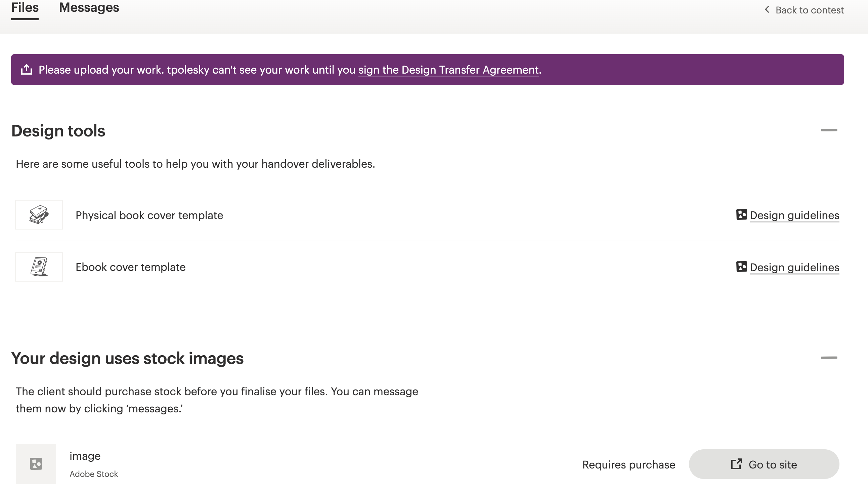The height and width of the screenshot is (490, 868).
Task: Click the Adobe Stock source label
Action: 94,474
